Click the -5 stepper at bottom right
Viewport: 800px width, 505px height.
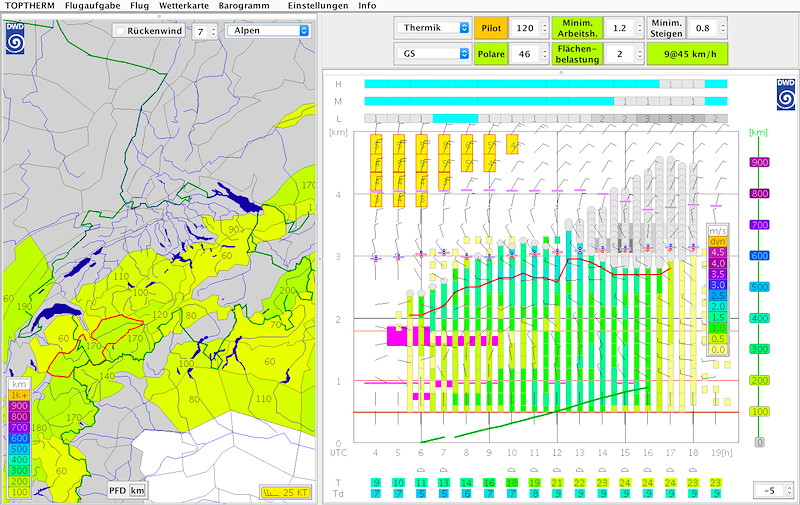click(789, 491)
